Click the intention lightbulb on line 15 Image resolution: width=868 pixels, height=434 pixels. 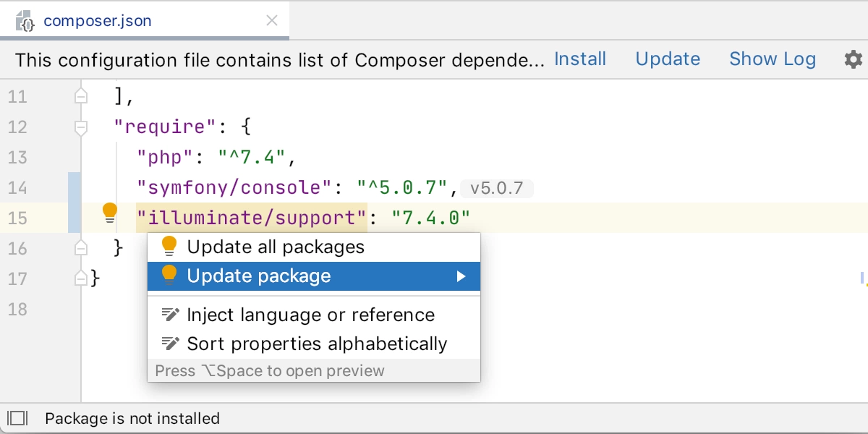coord(110,213)
